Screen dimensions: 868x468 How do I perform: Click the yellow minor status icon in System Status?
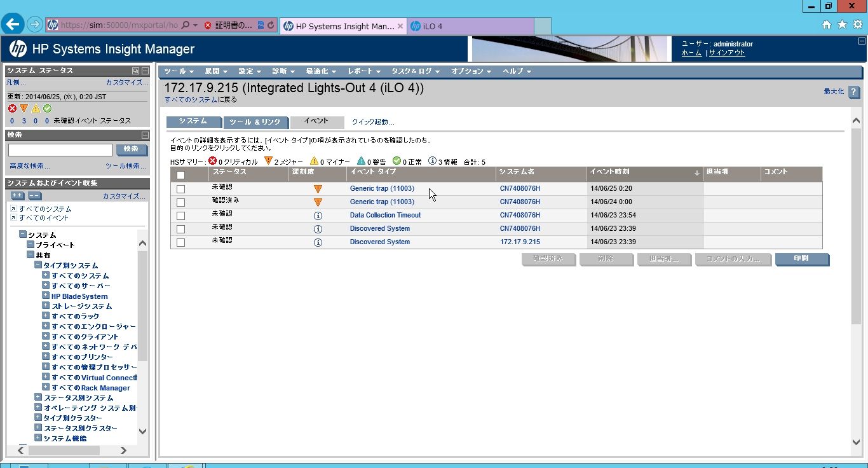click(x=36, y=109)
